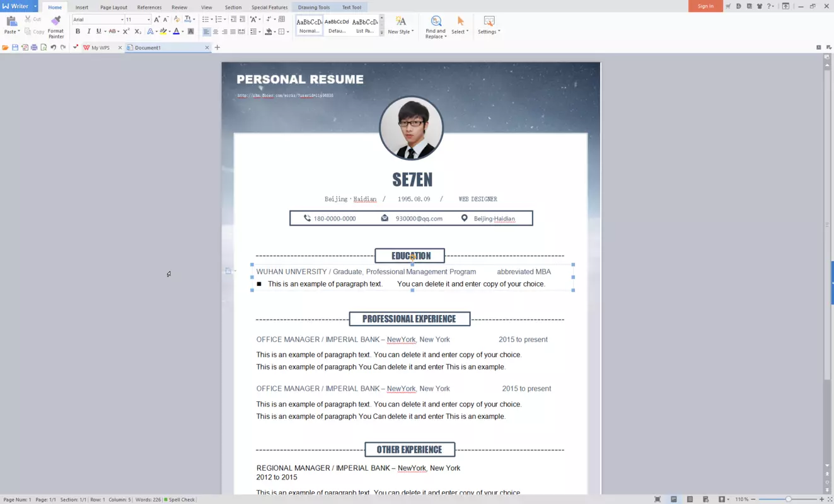Click the skin shirt icon in title bar
The height and width of the screenshot is (504, 834).
coord(760,6)
